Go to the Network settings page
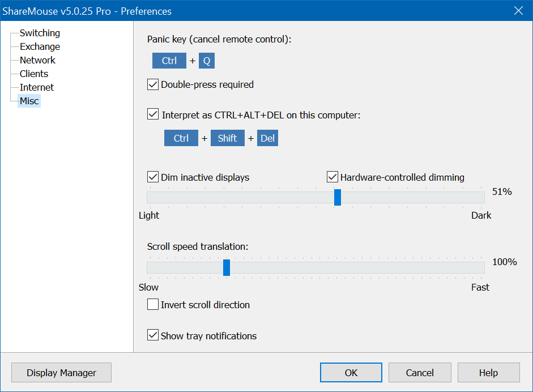This screenshot has height=392, width=533. 37,60
